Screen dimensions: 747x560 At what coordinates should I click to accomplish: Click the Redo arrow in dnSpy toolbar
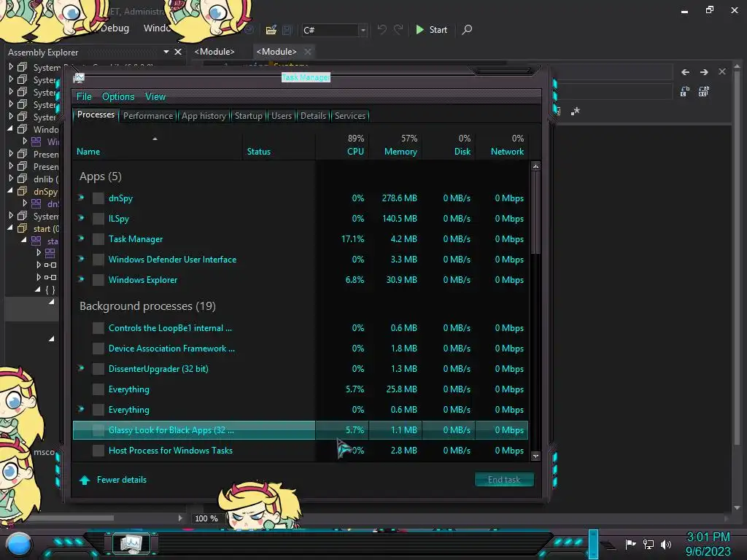(x=398, y=29)
